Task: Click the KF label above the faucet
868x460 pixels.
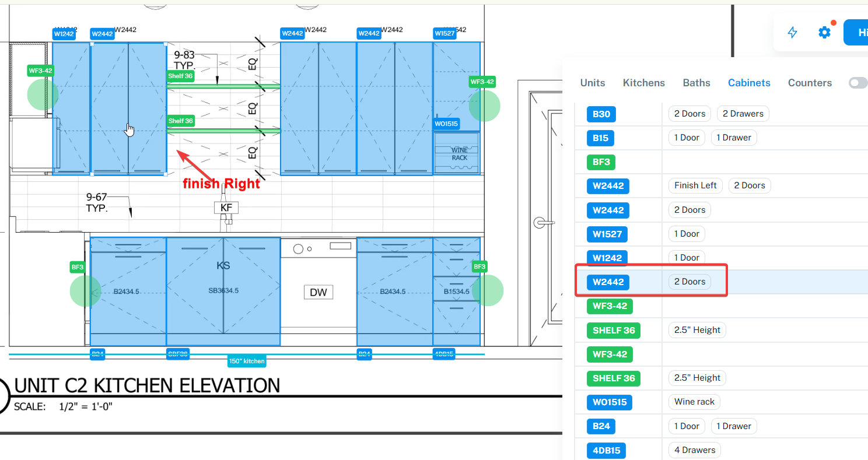Action: pos(226,207)
